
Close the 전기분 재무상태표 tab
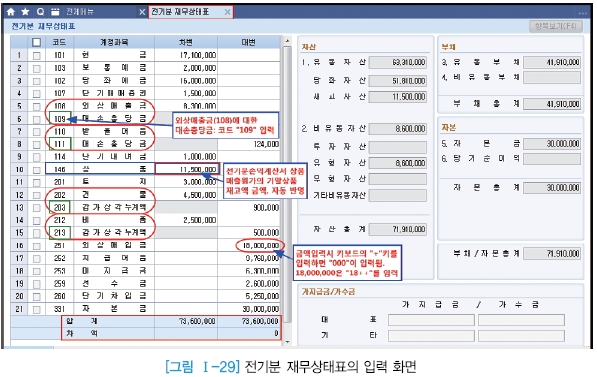[x=227, y=12]
